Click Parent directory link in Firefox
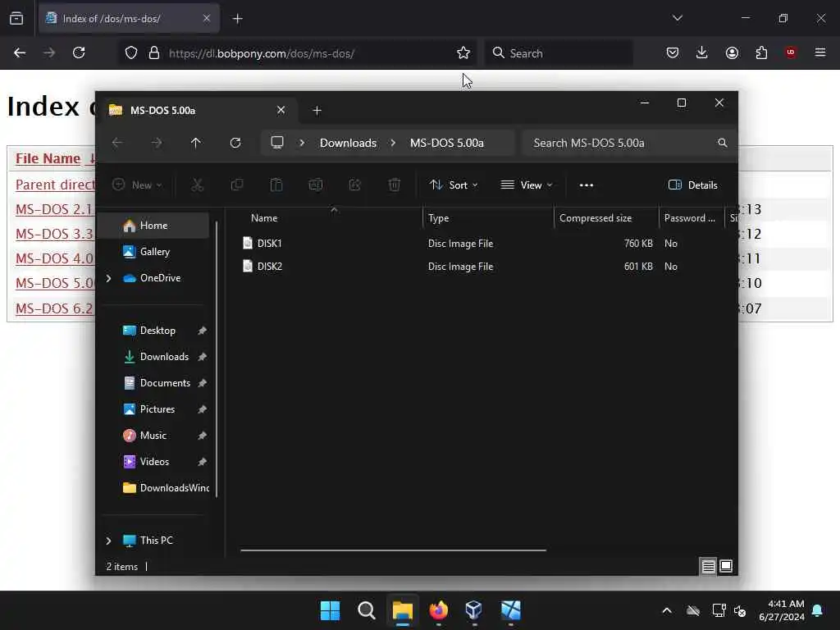The width and height of the screenshot is (840, 630). coord(55,185)
